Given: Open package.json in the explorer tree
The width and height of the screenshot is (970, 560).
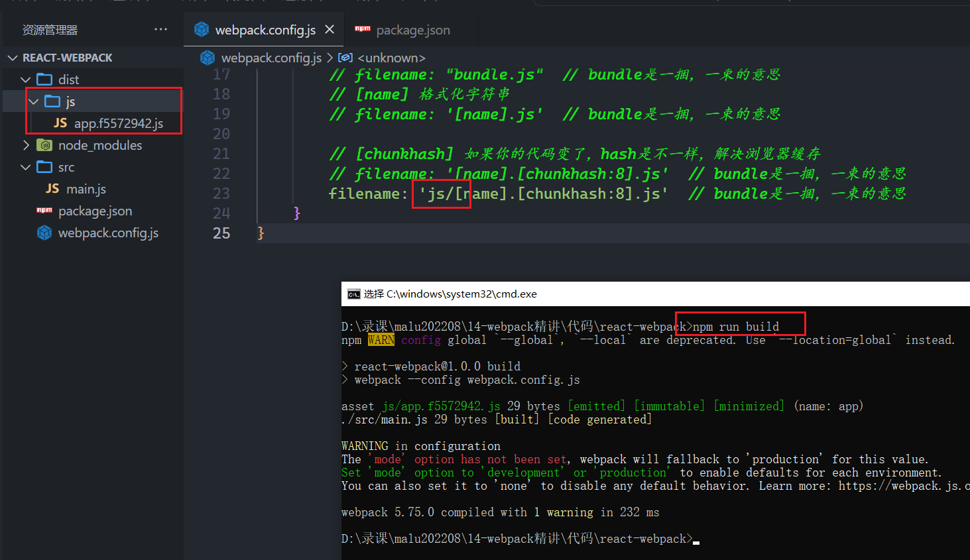Looking at the screenshot, I should tap(95, 211).
